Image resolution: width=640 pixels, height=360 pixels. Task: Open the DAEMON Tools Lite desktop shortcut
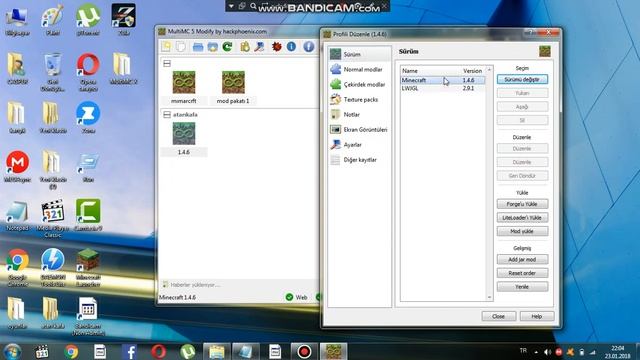(53, 267)
